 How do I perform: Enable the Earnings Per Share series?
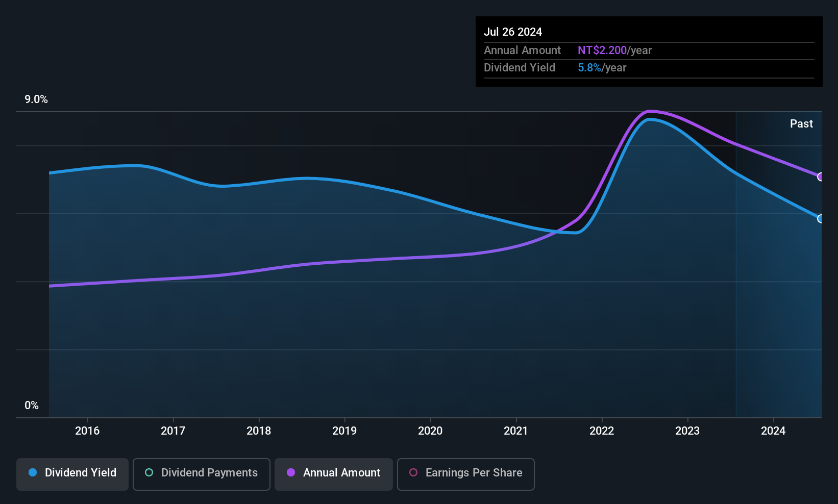click(466, 474)
